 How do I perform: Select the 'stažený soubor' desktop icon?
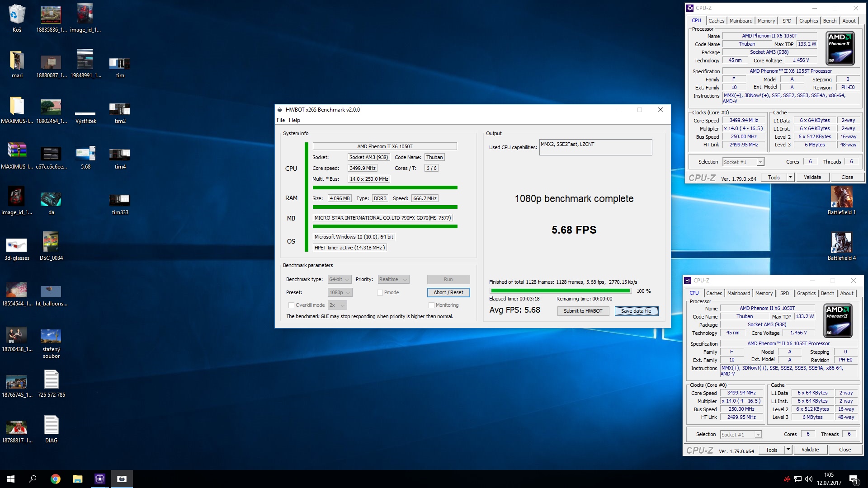click(51, 343)
